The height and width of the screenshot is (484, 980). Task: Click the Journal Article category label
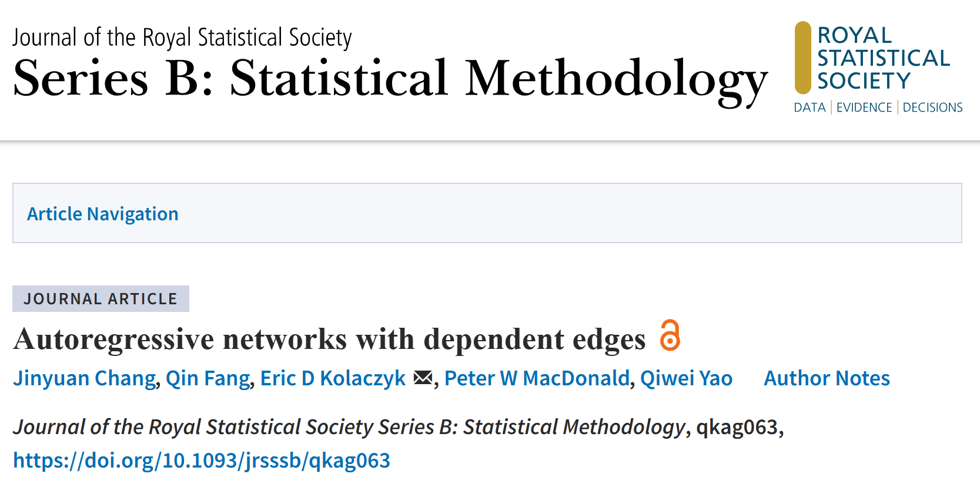[x=101, y=299]
